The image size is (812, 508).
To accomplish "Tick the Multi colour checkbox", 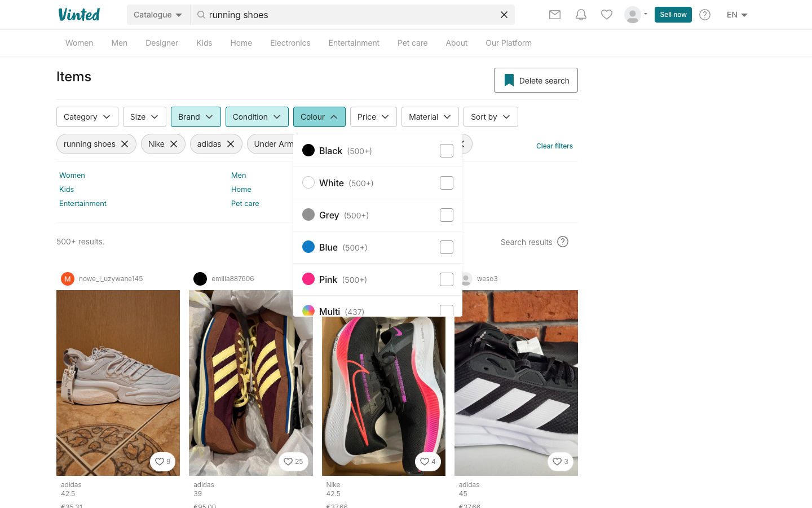I will pos(447,311).
